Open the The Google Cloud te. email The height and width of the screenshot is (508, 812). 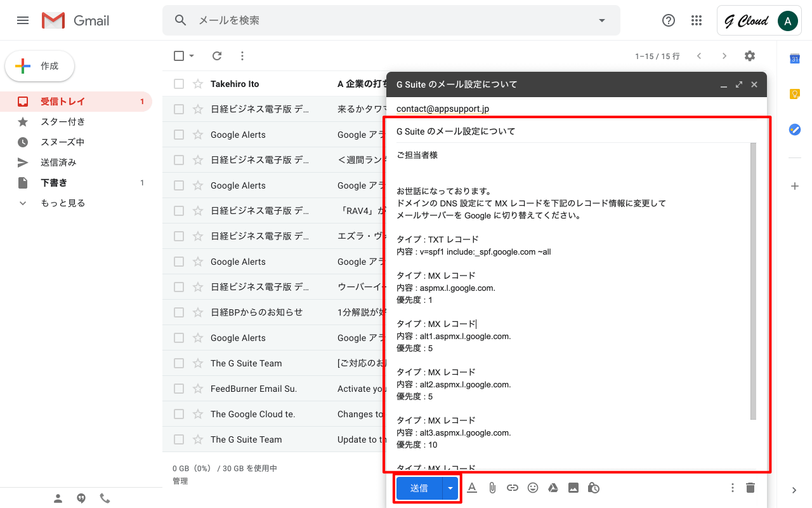coord(274,414)
